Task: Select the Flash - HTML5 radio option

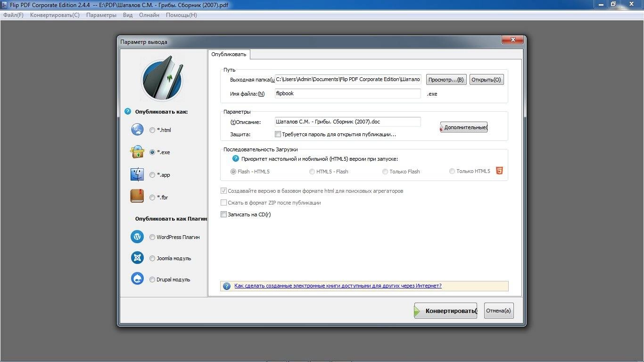Action: tap(233, 172)
